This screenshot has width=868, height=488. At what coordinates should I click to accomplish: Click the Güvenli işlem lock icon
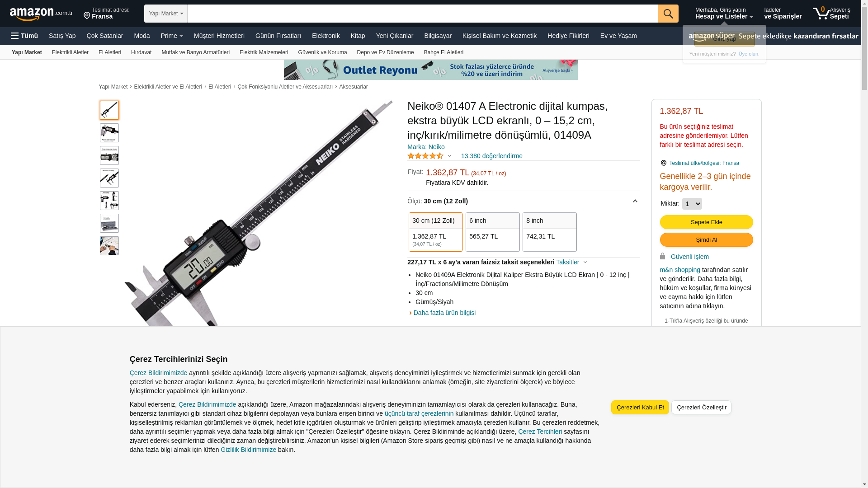(x=662, y=256)
